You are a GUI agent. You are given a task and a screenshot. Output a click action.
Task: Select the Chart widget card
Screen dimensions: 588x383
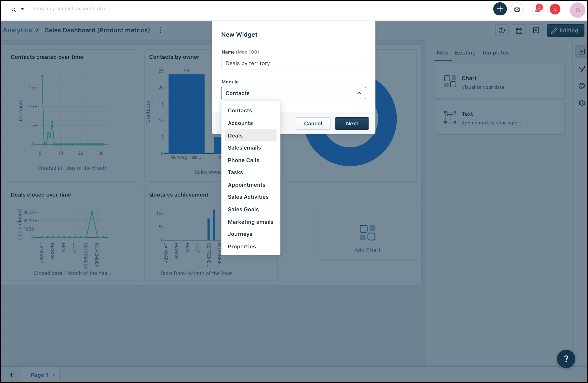(x=499, y=82)
